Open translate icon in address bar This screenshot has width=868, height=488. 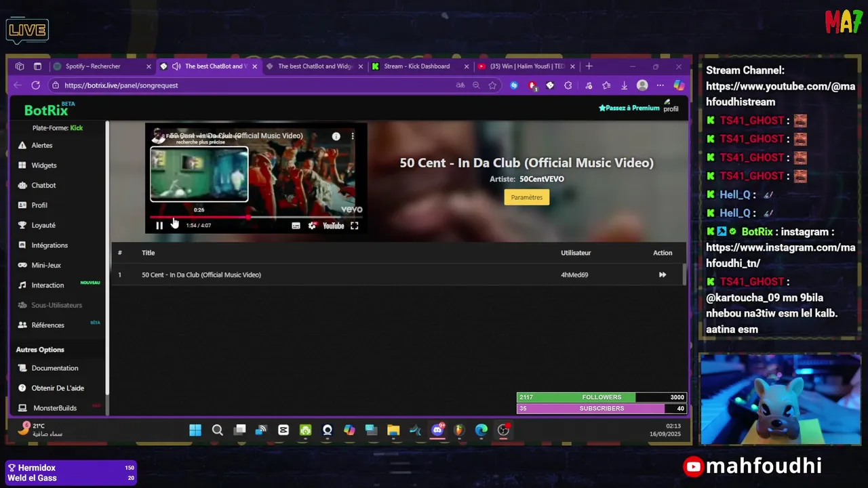pos(460,85)
